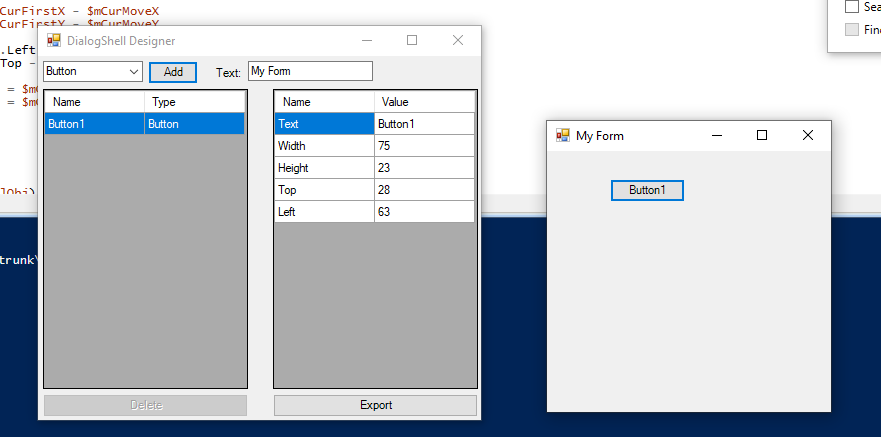Edit the Left property value cell 63
881x437 pixels.
pos(424,212)
